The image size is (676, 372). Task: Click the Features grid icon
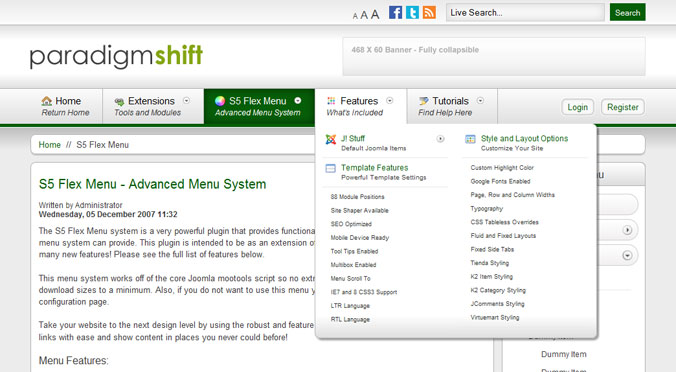(x=331, y=101)
